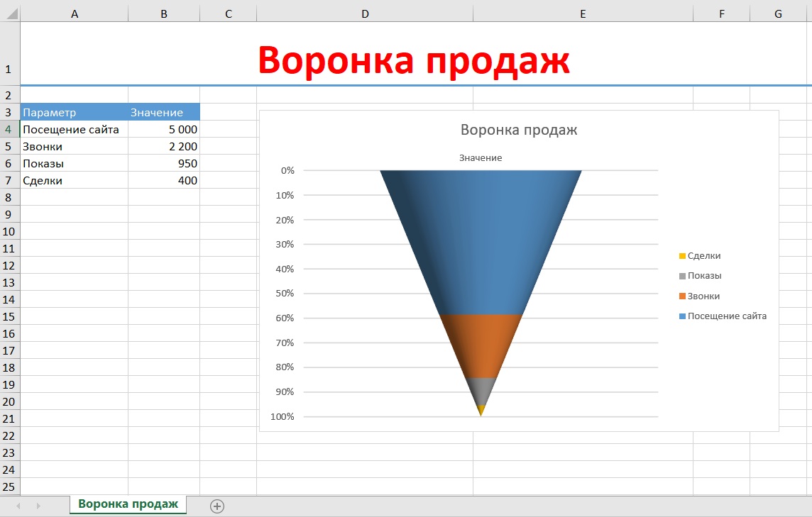The image size is (812, 517).
Task: Click next sheet navigation arrow
Action: 38,506
